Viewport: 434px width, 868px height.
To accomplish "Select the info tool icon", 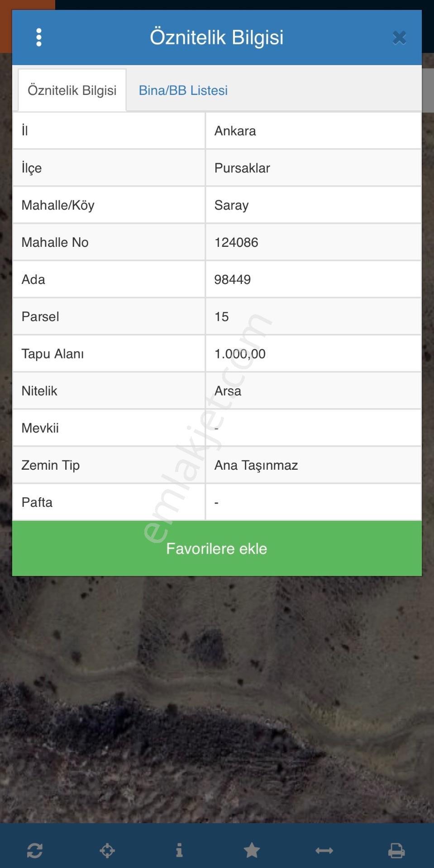I will point(179,850).
